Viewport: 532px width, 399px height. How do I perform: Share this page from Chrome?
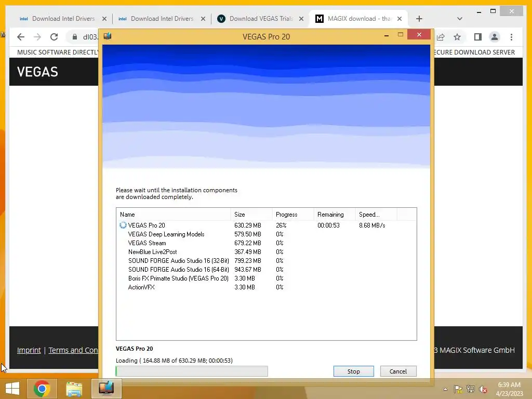(x=441, y=37)
